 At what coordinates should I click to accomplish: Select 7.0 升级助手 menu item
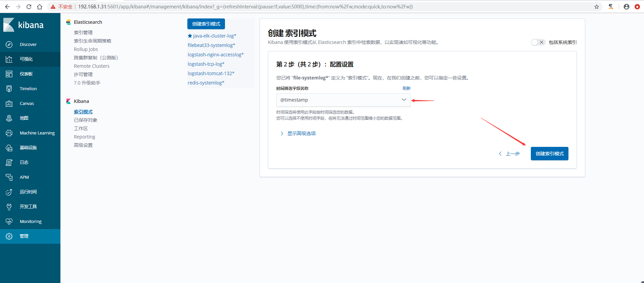tap(87, 83)
